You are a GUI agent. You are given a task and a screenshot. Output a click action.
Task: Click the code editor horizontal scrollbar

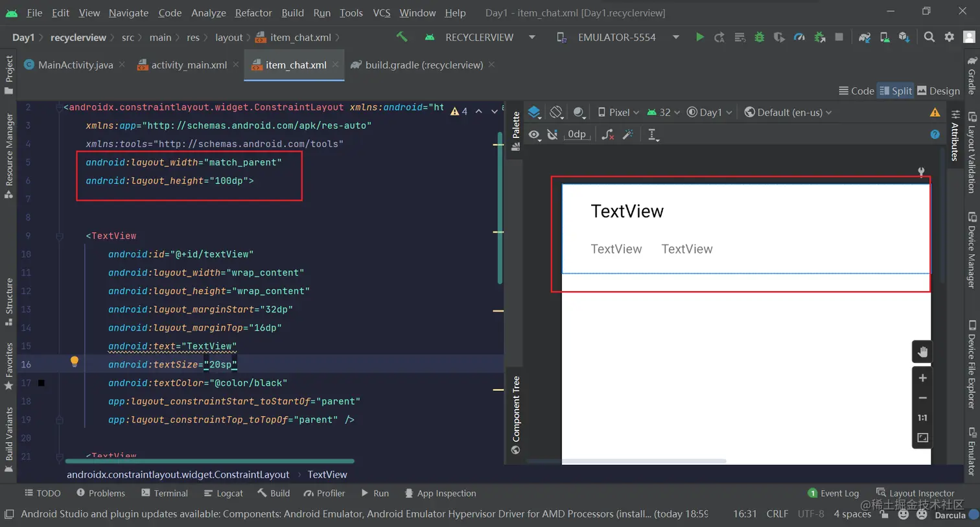point(210,462)
